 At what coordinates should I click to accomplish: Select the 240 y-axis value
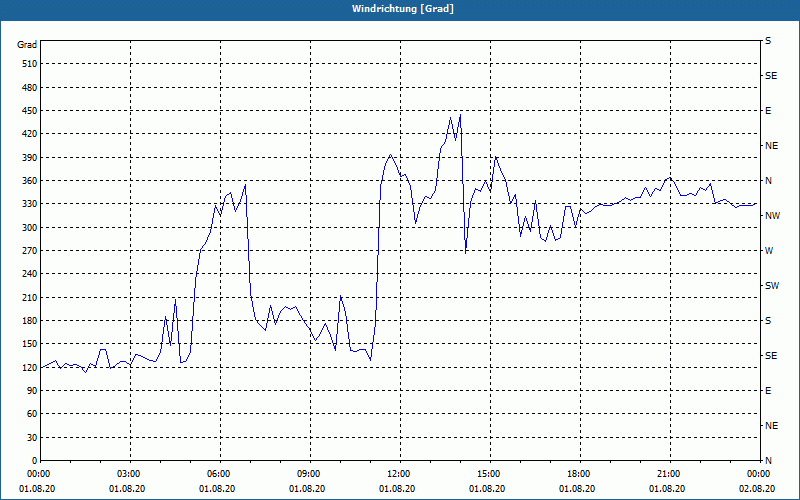coord(30,274)
